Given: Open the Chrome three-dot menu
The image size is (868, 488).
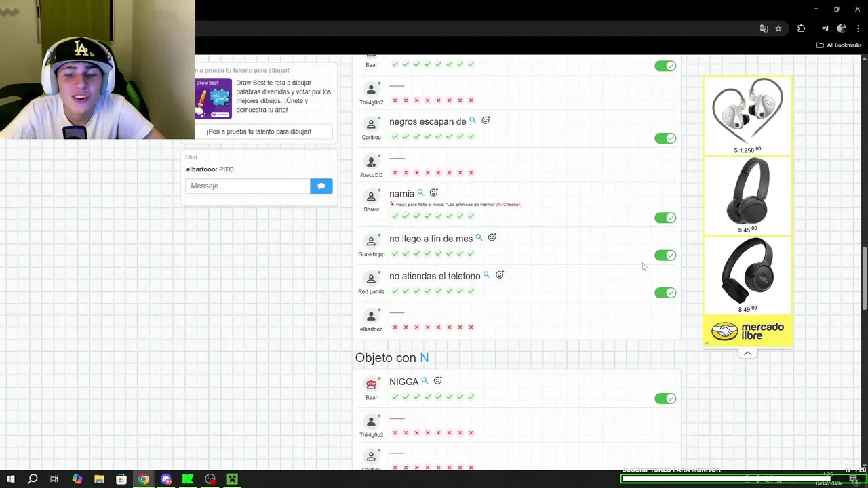Looking at the screenshot, I should 858,28.
